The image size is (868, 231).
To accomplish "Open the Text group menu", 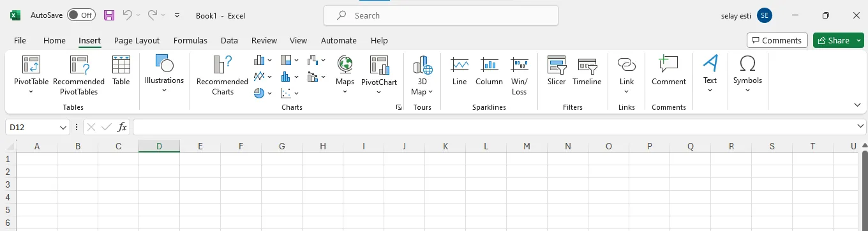I will tap(710, 74).
